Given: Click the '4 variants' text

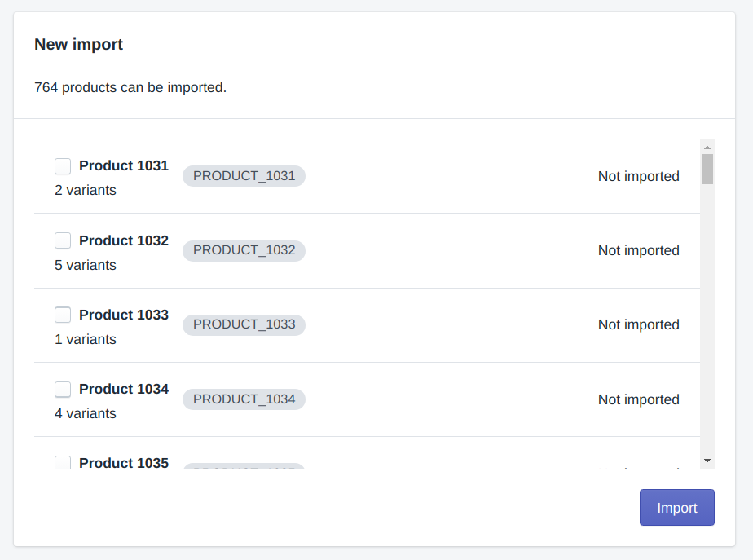Looking at the screenshot, I should pos(86,413).
